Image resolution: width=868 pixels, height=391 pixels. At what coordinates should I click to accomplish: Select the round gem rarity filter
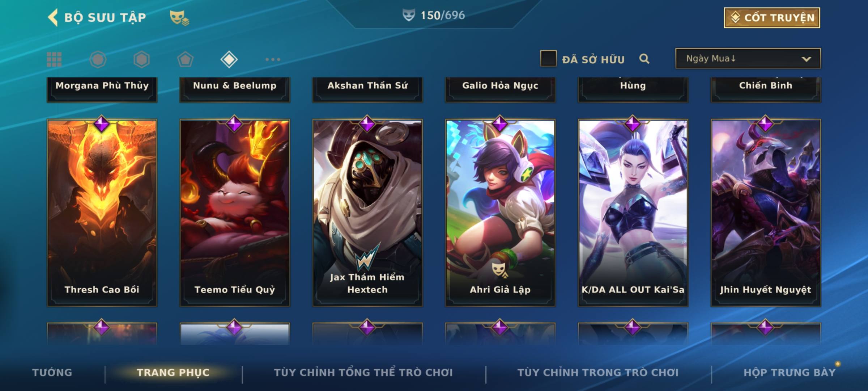pos(98,59)
